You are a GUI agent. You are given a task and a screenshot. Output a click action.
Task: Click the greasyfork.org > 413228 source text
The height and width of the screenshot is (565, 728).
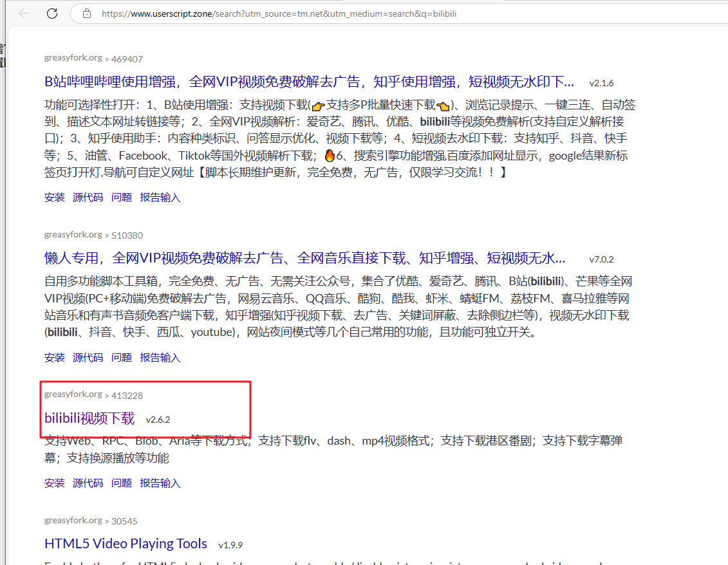pos(93,395)
